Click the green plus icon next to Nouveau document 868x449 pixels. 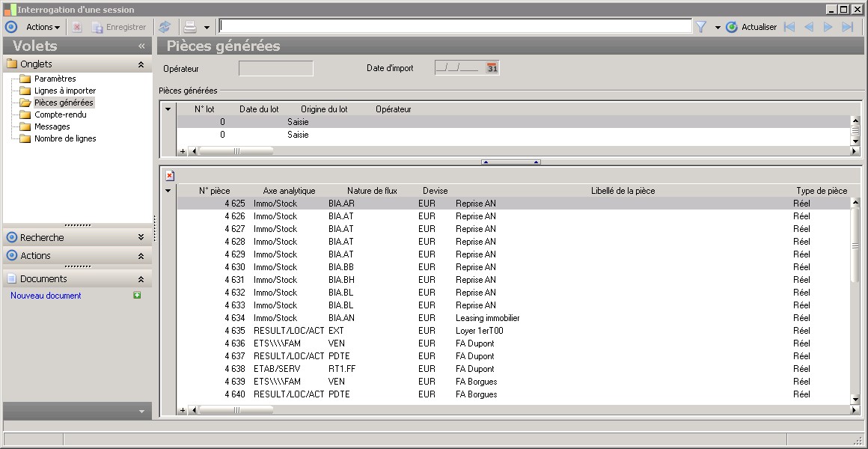137,296
